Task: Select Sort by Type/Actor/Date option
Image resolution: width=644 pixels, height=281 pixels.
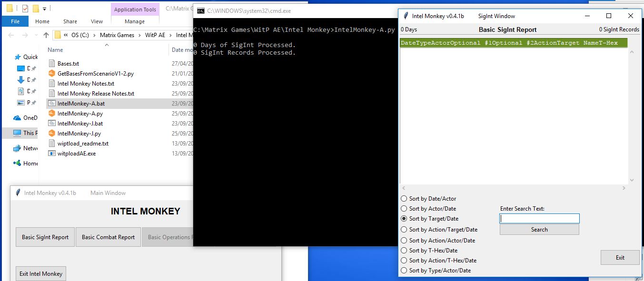Action: point(404,271)
